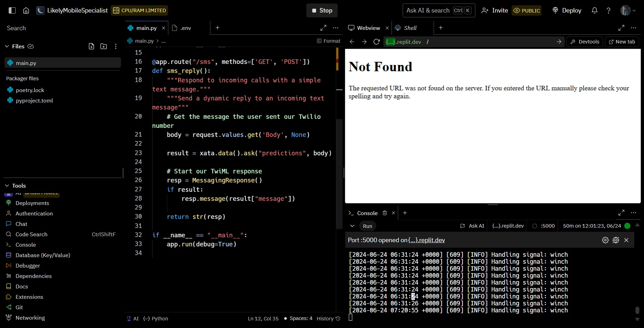
Task: Toggle the PUBLIC visibility badge
Action: coord(526,10)
